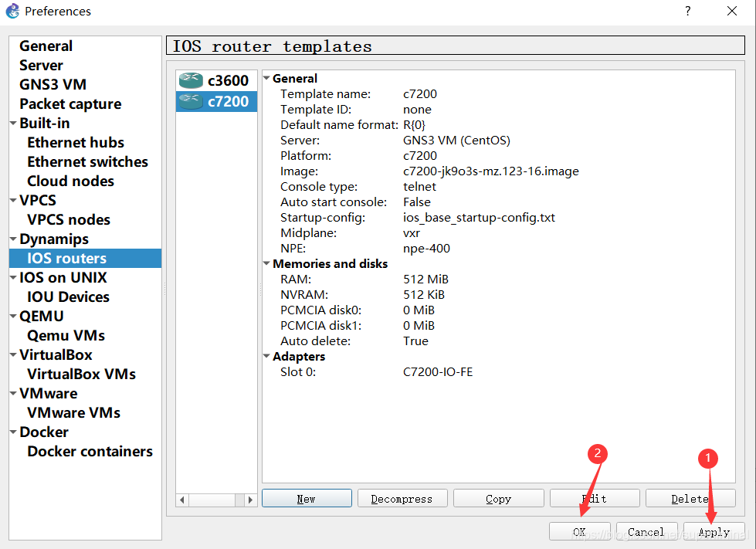756x549 pixels.
Task: Collapse the Adapters details group
Action: point(266,356)
